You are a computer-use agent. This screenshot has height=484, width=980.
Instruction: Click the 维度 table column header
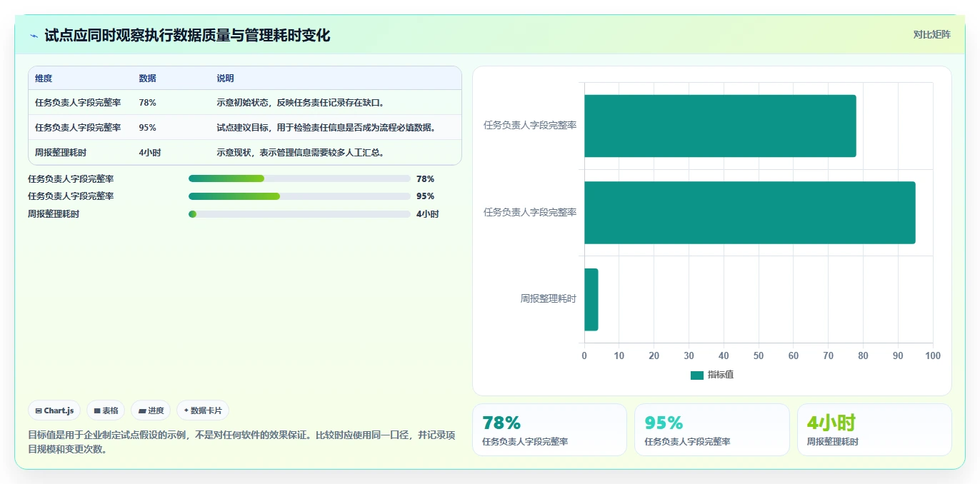(44, 79)
